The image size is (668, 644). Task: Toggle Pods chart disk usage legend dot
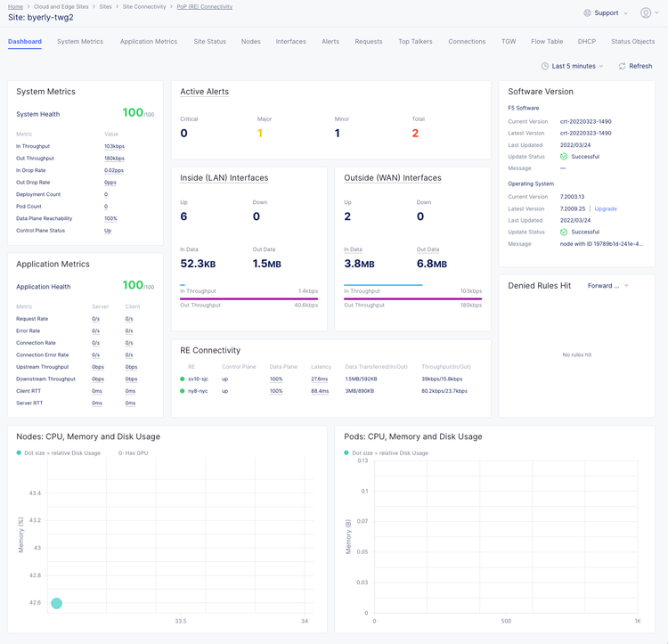(346, 452)
